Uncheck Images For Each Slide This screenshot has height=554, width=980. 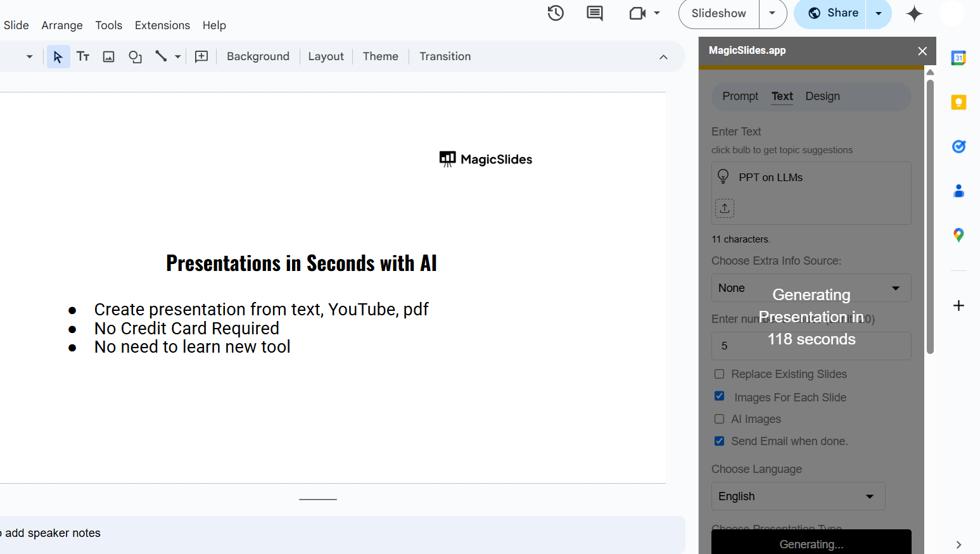point(720,396)
